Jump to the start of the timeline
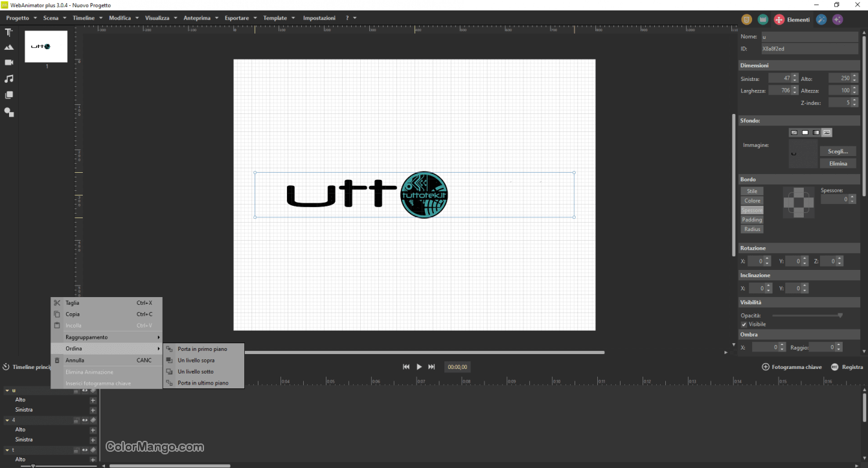 coord(406,367)
